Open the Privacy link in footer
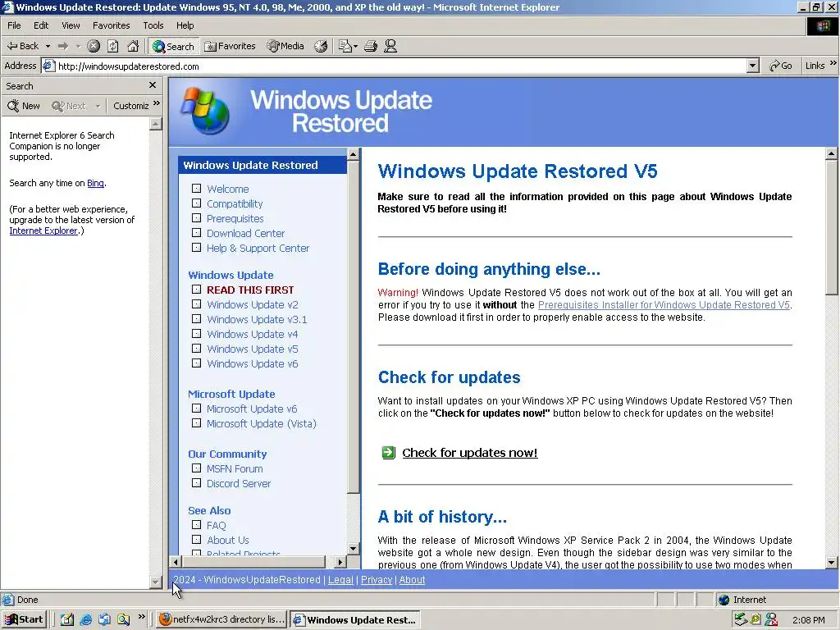This screenshot has height=630, width=840. pyautogui.click(x=377, y=580)
